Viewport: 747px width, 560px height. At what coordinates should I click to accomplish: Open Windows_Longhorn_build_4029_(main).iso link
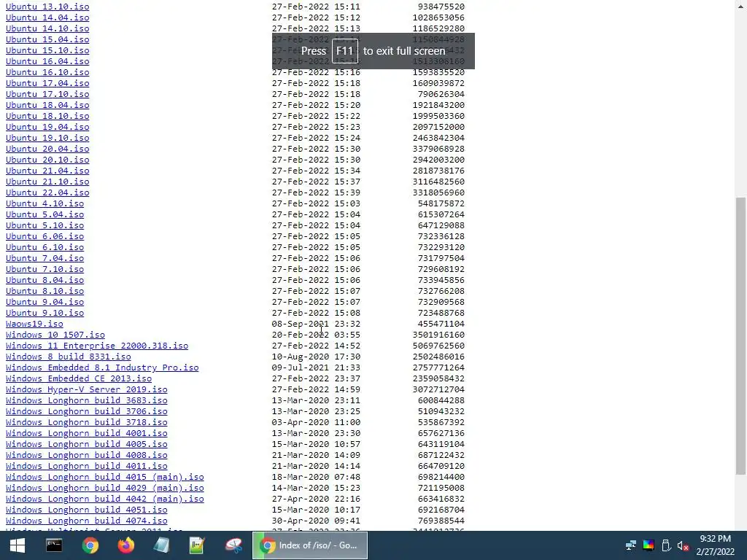click(105, 489)
